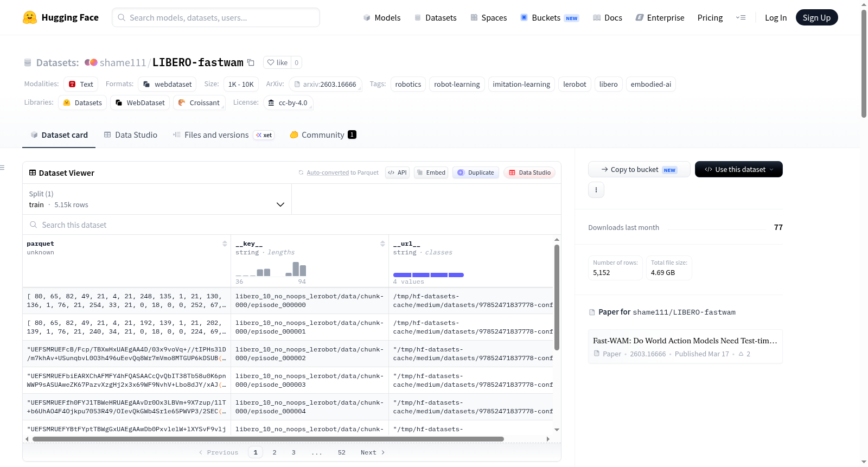Click the Text modality tag
868x467 pixels.
click(81, 84)
